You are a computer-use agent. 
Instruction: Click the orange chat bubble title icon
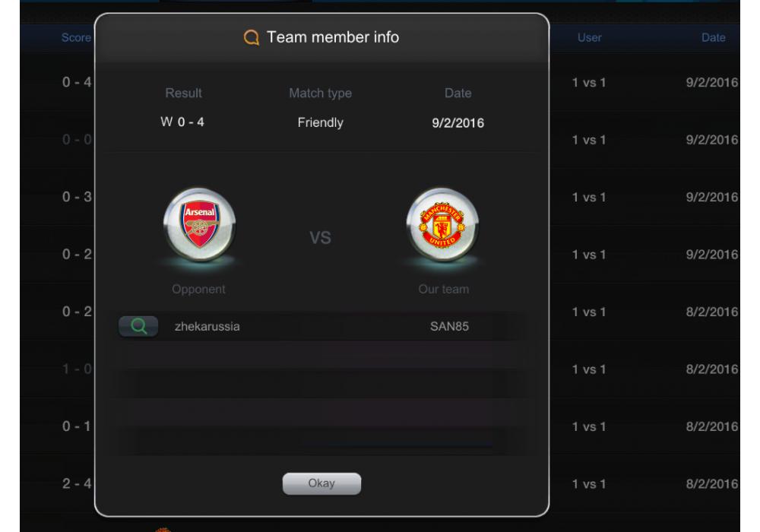[x=251, y=37]
